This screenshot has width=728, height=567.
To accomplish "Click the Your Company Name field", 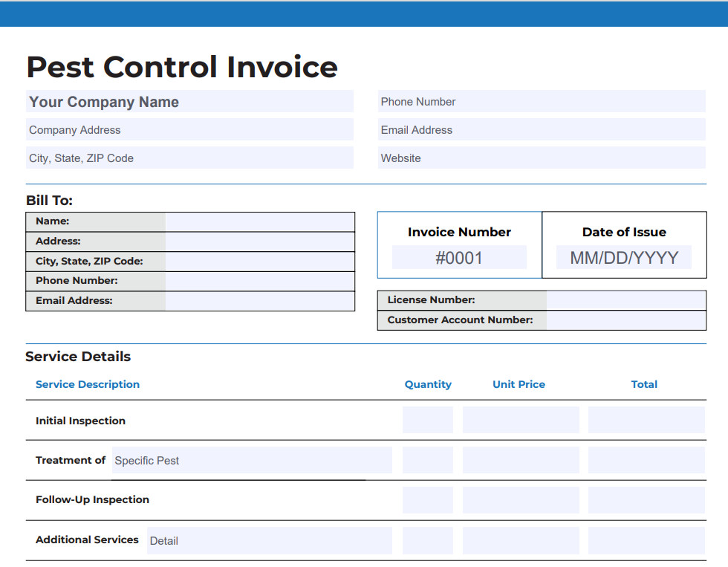I will [189, 101].
